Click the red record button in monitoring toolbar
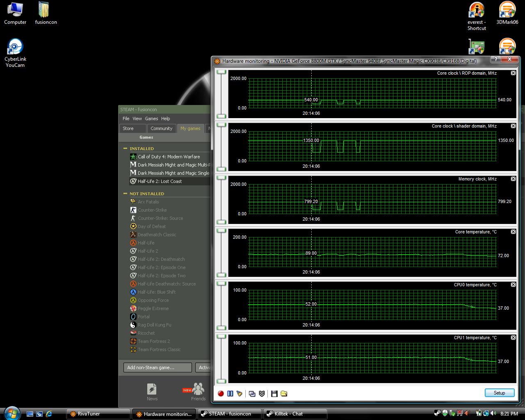The image size is (525, 420). point(221,394)
